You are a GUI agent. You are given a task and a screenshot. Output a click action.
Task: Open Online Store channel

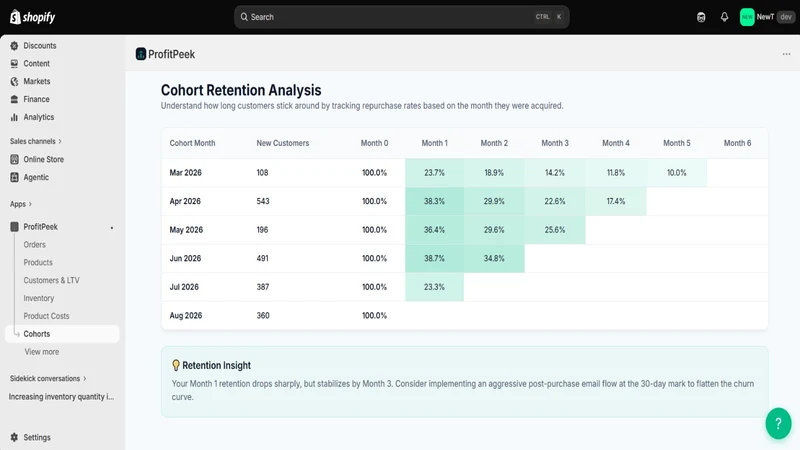point(43,159)
